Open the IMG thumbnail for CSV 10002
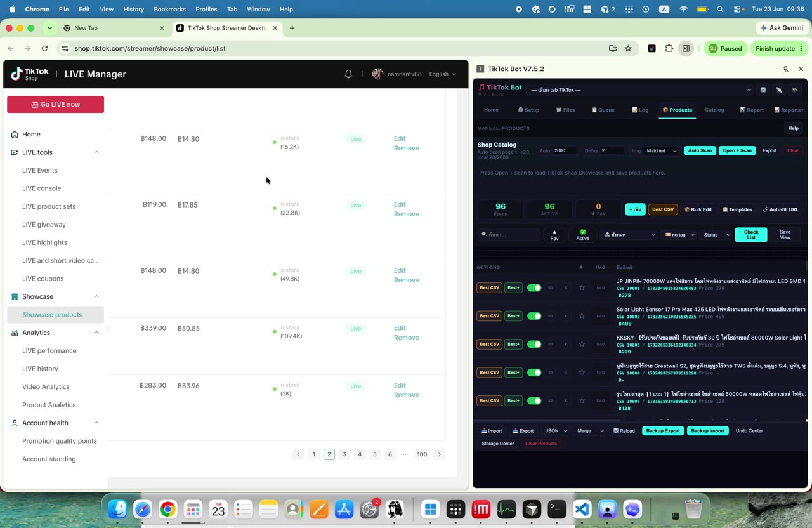812x528 pixels. click(601, 316)
